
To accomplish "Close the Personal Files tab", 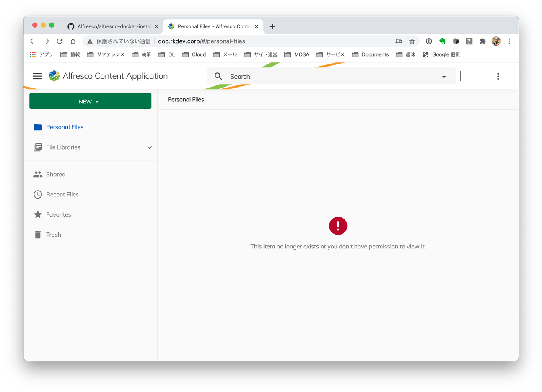I will (257, 26).
